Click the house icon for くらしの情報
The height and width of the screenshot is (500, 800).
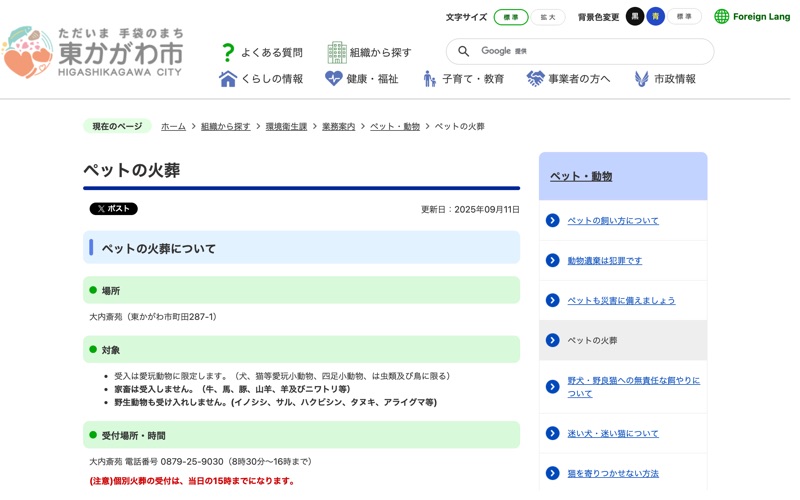click(228, 79)
